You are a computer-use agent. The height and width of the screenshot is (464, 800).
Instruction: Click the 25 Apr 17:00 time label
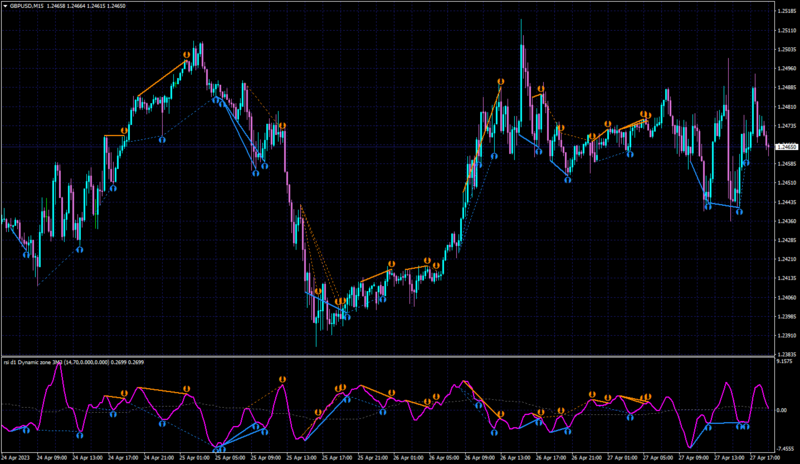(338, 458)
